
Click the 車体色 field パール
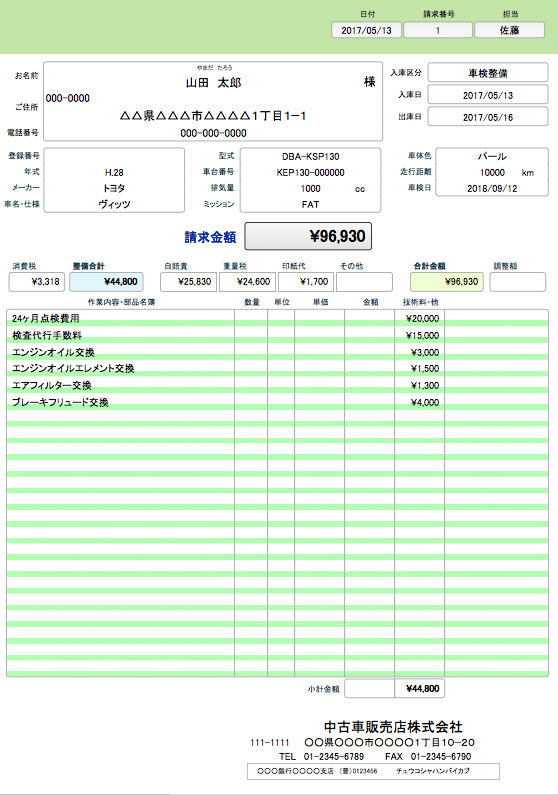(x=492, y=156)
